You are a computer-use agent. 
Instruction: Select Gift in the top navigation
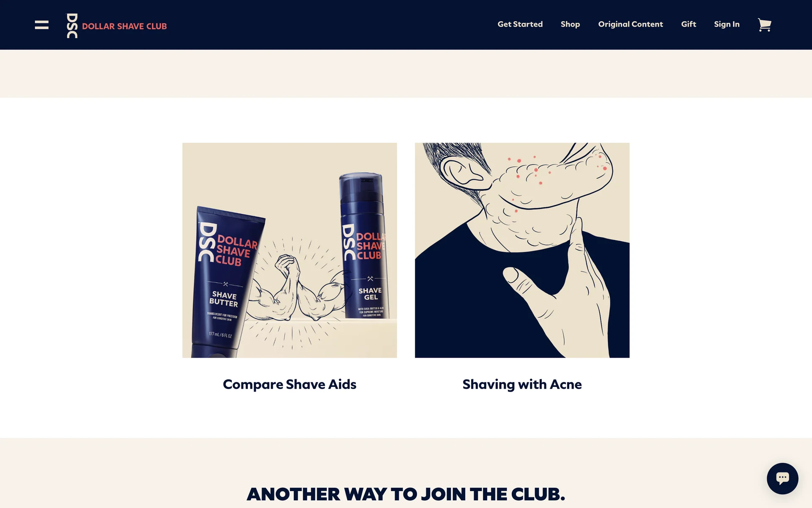tap(688, 24)
